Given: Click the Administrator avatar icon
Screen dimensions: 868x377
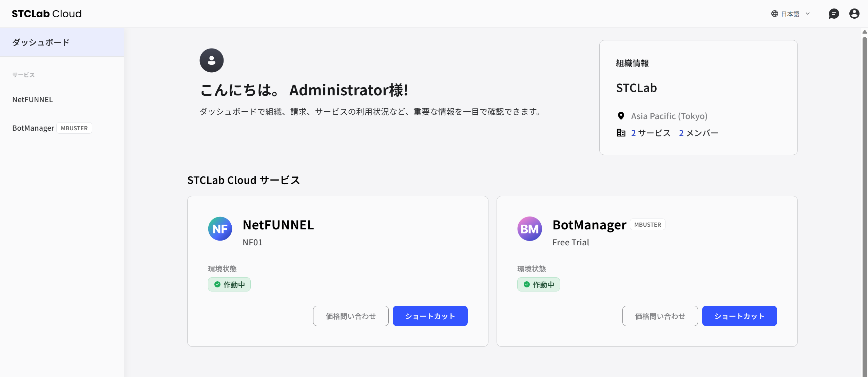Looking at the screenshot, I should pyautogui.click(x=211, y=60).
